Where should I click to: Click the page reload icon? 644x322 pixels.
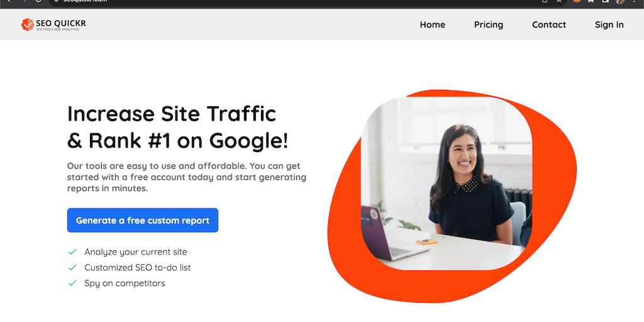38,1
